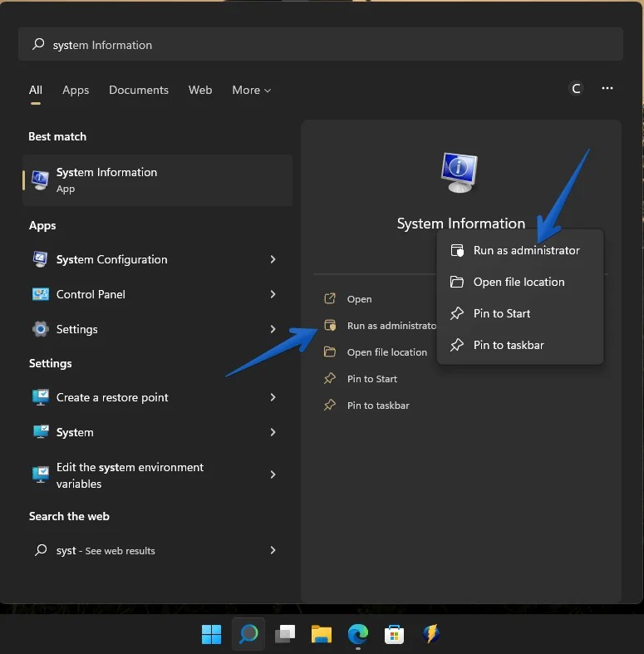This screenshot has height=654, width=644.
Task: Click the context menu folder icon for Open file location
Action: (x=457, y=282)
